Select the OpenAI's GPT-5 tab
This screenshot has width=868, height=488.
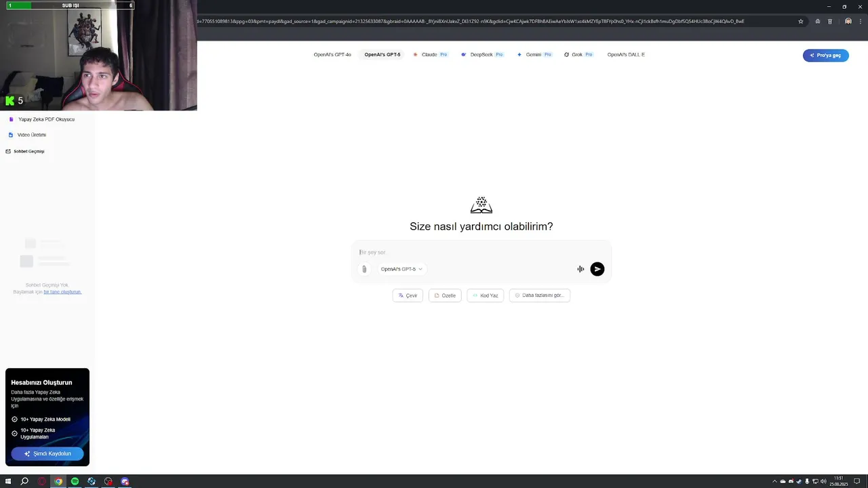[382, 54]
